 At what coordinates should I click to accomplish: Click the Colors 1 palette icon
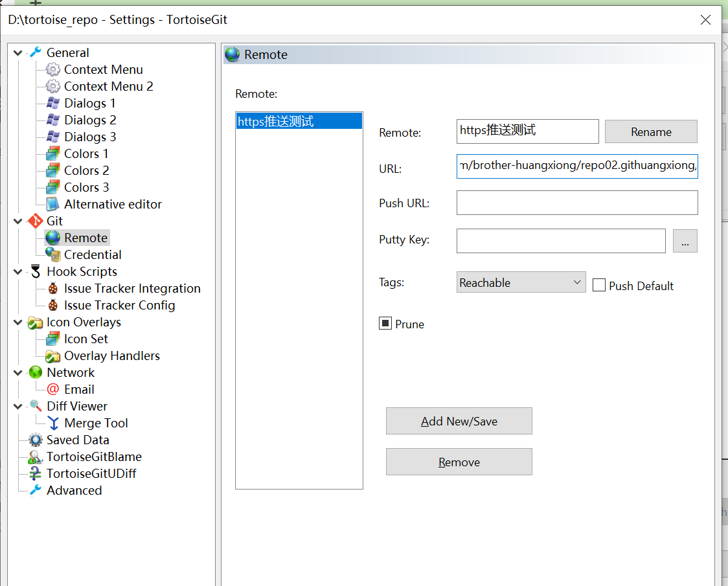(x=53, y=153)
